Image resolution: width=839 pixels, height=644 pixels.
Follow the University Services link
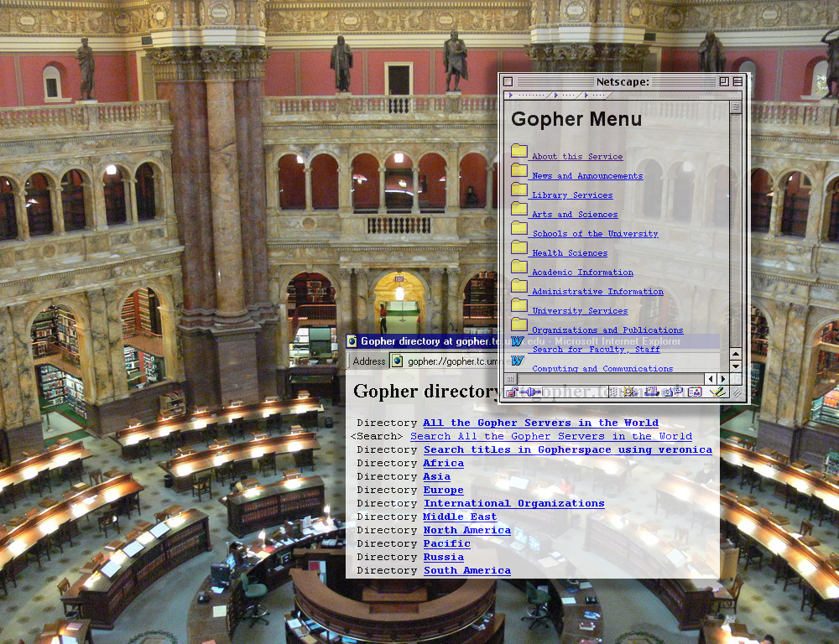tap(580, 311)
